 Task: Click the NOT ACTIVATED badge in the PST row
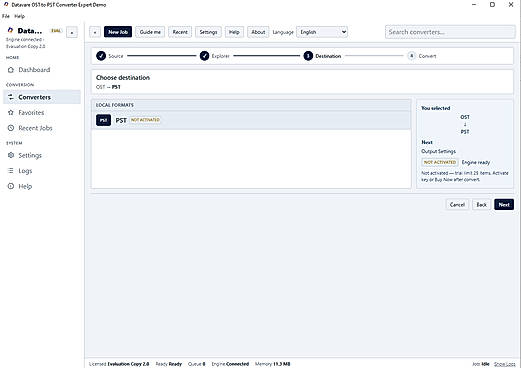click(x=145, y=120)
